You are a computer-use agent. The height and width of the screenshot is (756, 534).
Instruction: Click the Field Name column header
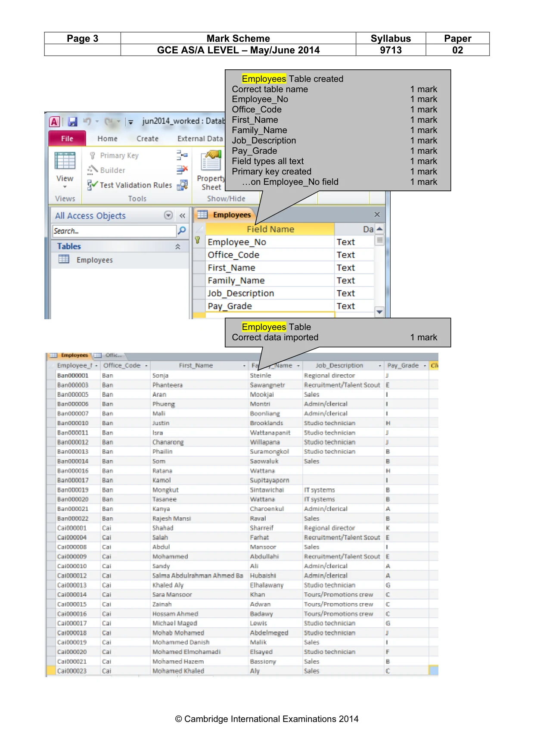click(x=270, y=229)
